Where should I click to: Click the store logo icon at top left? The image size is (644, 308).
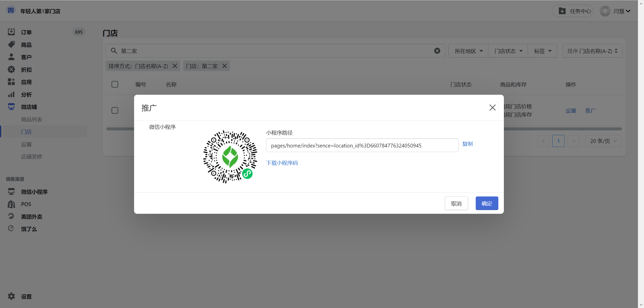(x=11, y=11)
